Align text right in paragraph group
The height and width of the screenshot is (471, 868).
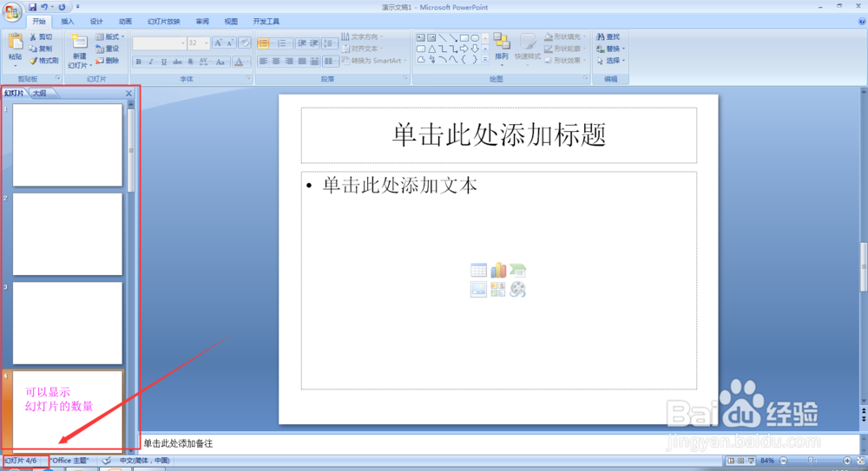(x=289, y=61)
